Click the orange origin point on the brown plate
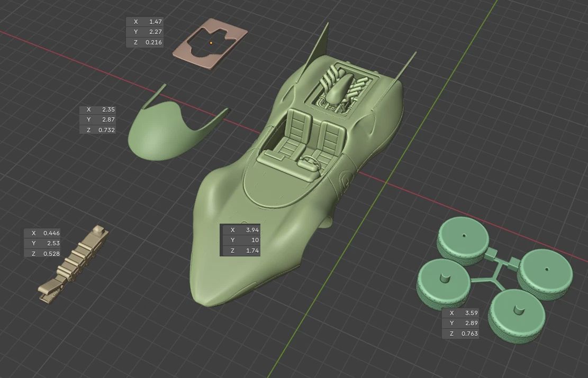 (x=211, y=43)
